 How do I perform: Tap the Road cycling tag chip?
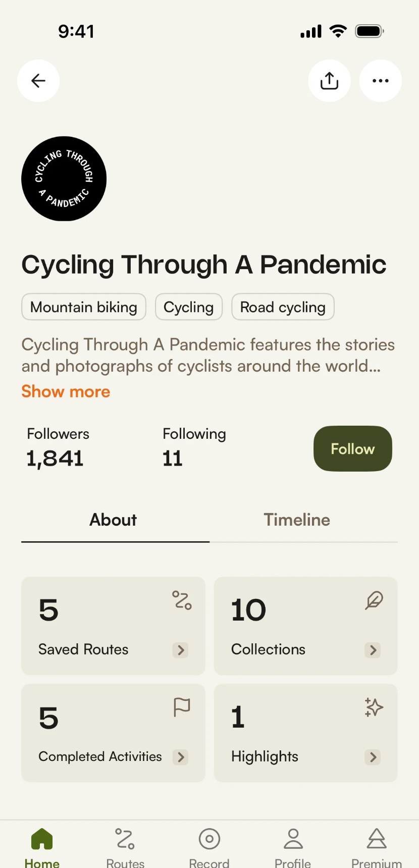[283, 307]
